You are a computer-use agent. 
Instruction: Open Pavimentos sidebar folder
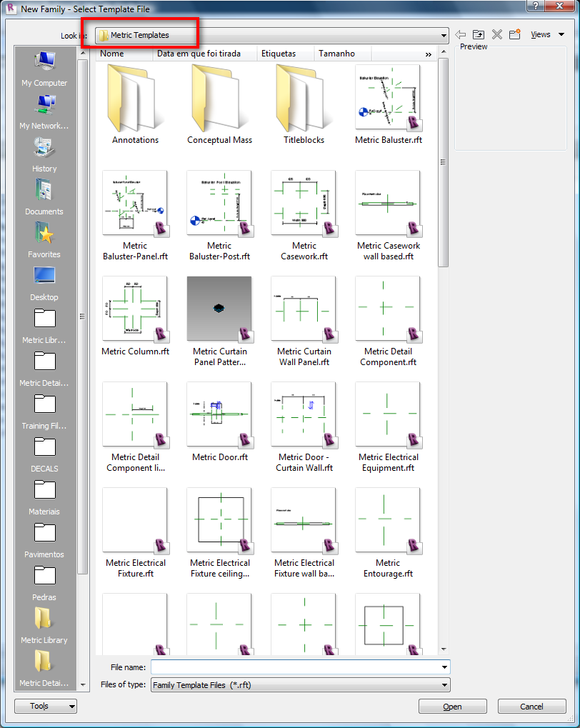pos(44,540)
